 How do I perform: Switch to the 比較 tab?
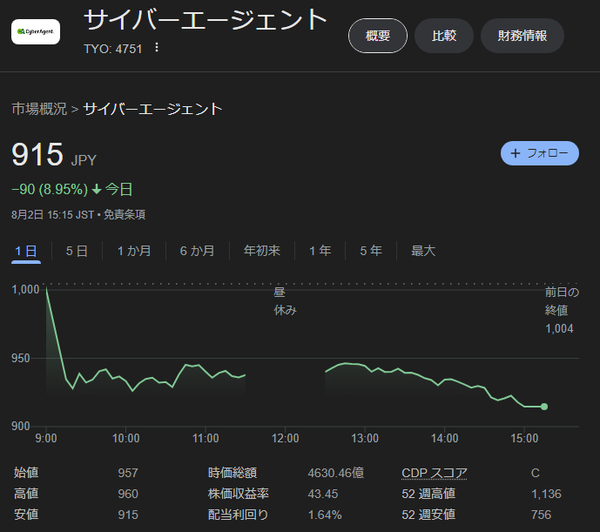(x=444, y=36)
